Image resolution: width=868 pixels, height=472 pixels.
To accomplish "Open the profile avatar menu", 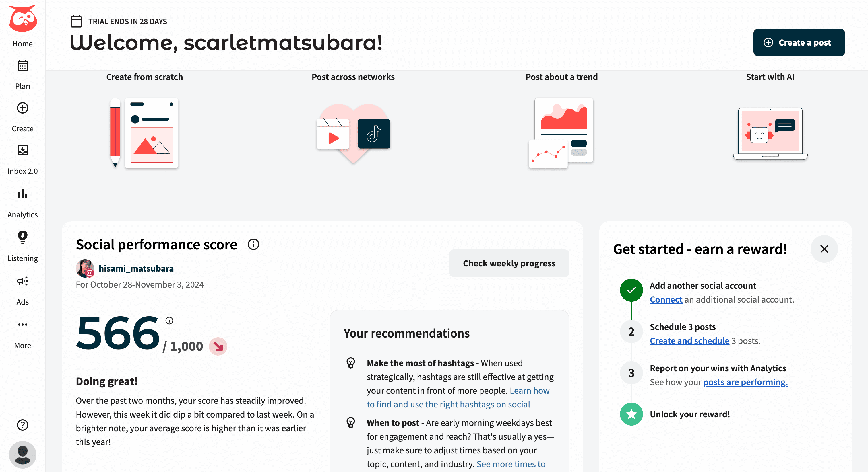I will (x=23, y=455).
